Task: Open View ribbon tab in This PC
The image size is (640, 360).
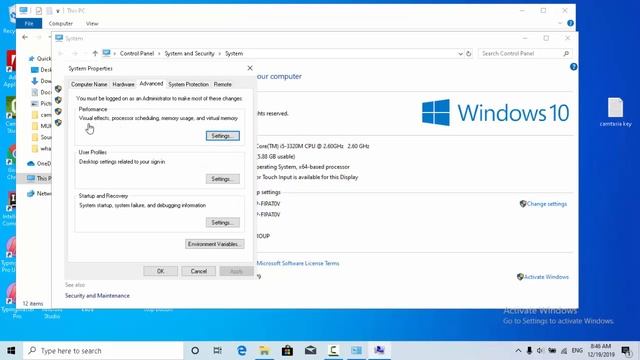Action: pos(92,24)
